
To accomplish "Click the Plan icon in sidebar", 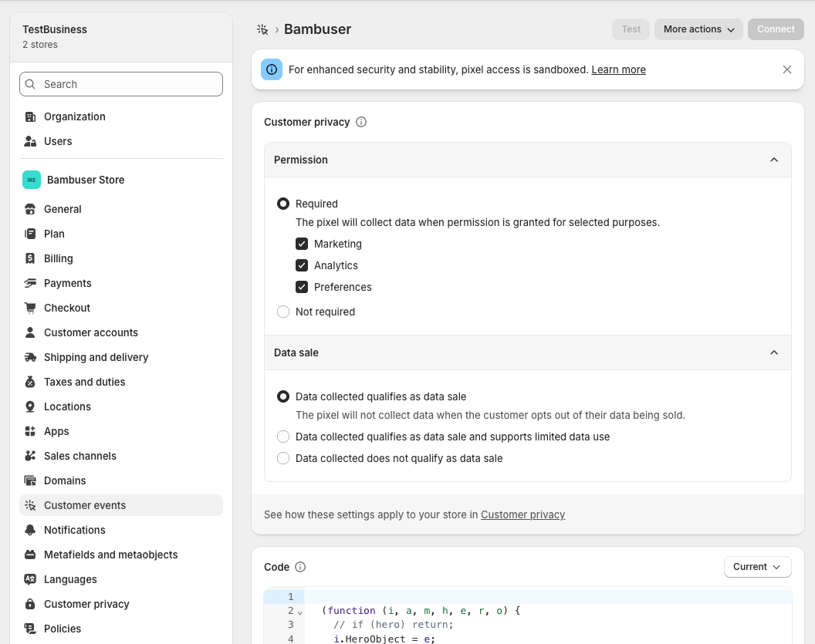I will pos(30,234).
